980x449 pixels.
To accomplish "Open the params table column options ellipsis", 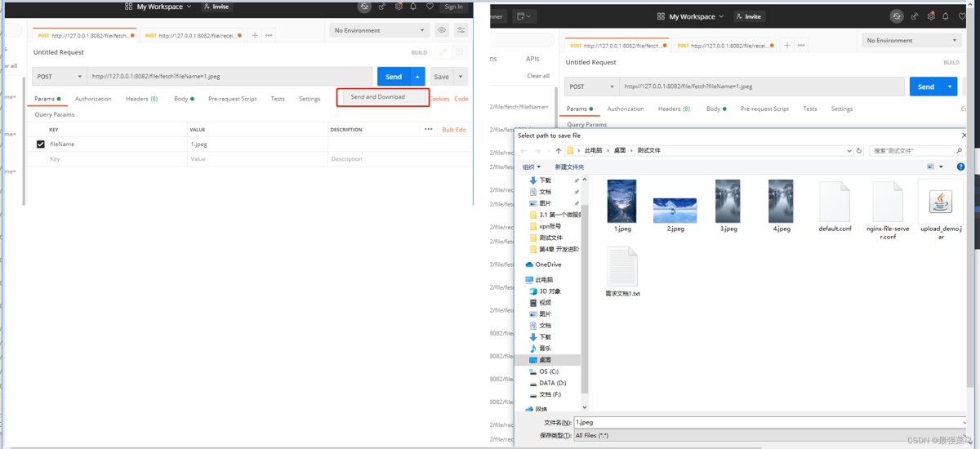I will click(429, 129).
